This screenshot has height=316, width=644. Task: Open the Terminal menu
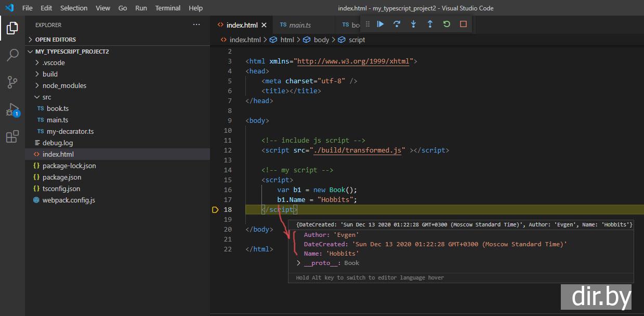(x=168, y=8)
